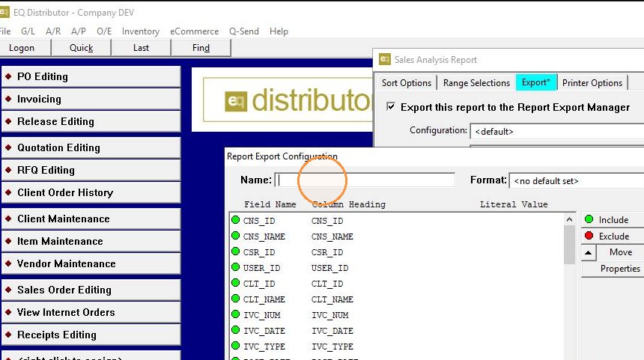Image resolution: width=644 pixels, height=360 pixels.
Task: Open Client Maintenance
Action: click(x=91, y=219)
